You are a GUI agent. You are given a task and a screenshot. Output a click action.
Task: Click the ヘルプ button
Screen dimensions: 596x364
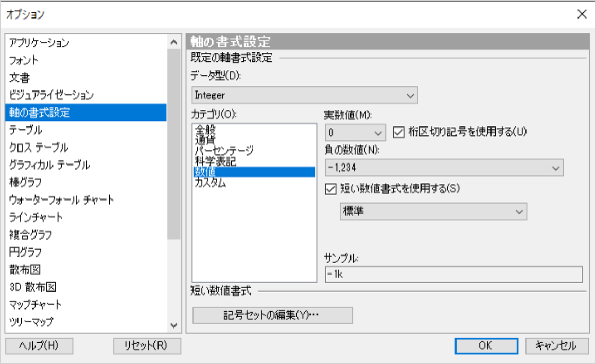pos(39,346)
